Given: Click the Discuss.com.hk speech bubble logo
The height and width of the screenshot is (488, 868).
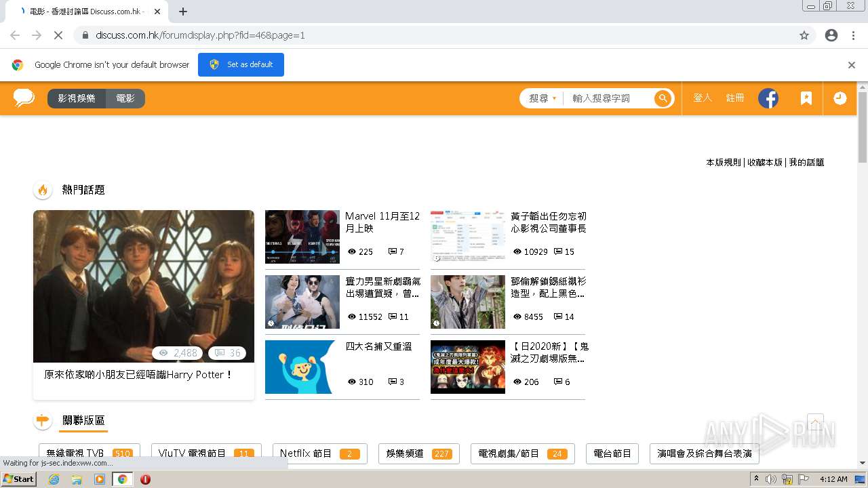Looking at the screenshot, I should pyautogui.click(x=24, y=98).
